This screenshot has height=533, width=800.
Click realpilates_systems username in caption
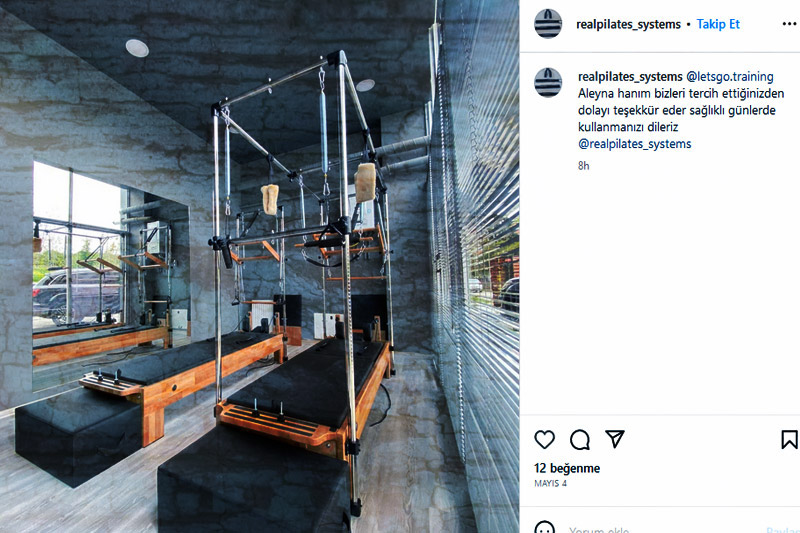[630, 77]
